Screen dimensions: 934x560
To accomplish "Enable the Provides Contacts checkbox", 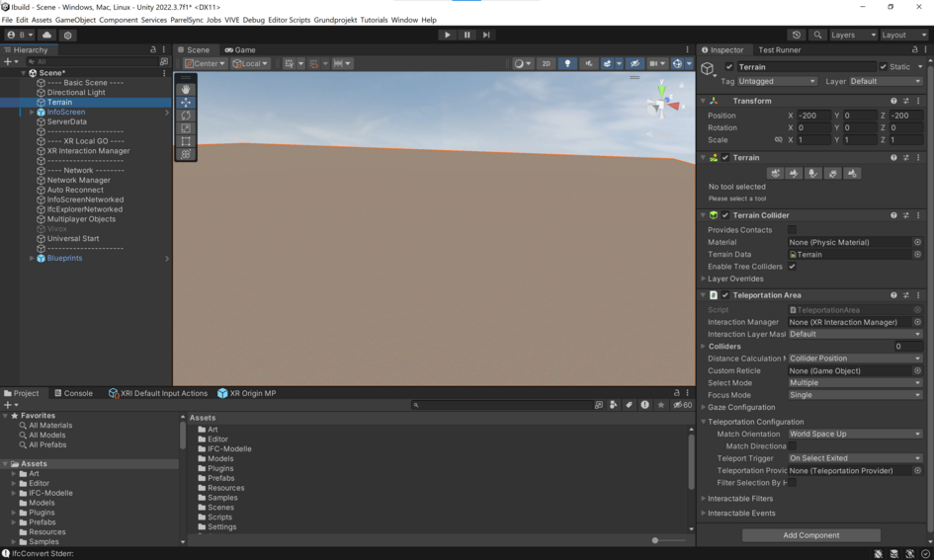I will [793, 230].
